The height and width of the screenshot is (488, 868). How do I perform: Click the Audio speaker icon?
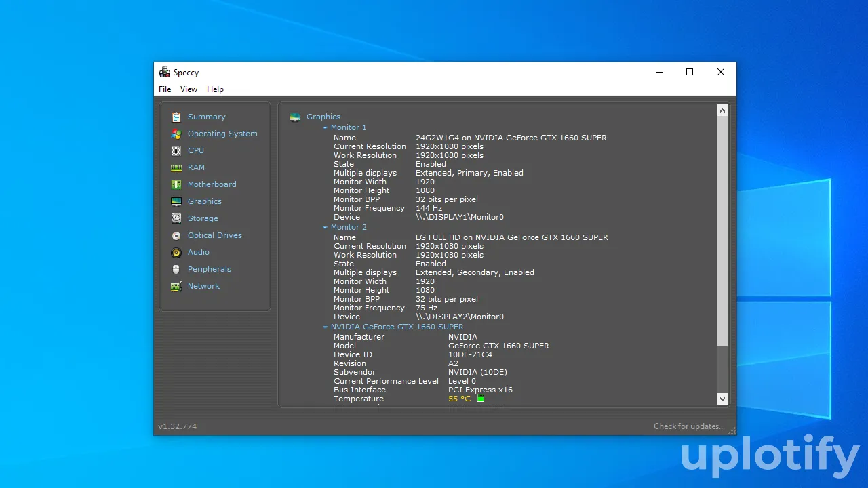pos(176,252)
